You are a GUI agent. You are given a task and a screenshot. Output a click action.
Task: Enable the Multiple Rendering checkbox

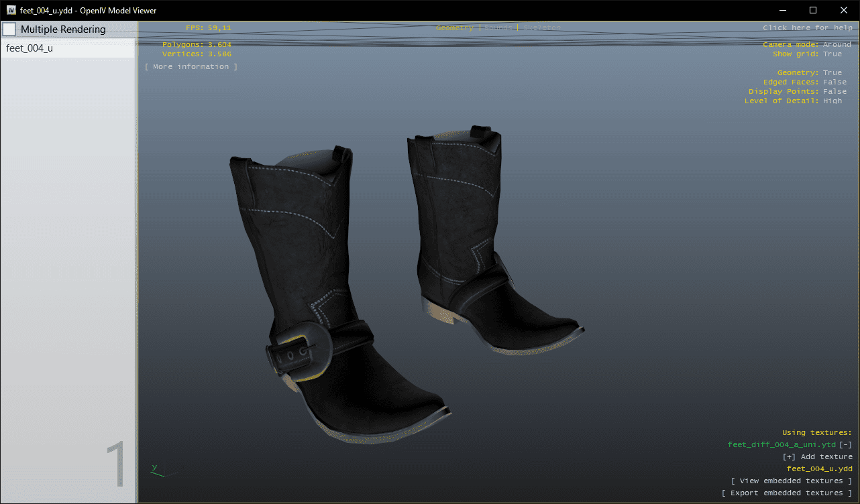click(x=10, y=29)
